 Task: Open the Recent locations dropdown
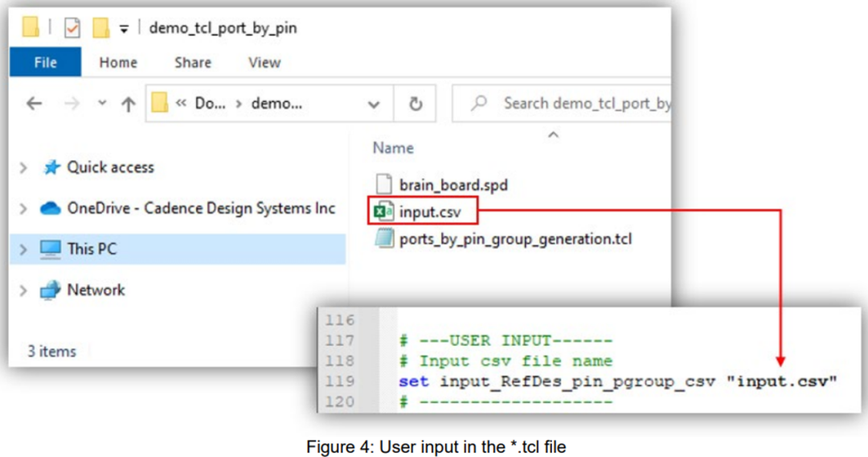click(x=102, y=103)
